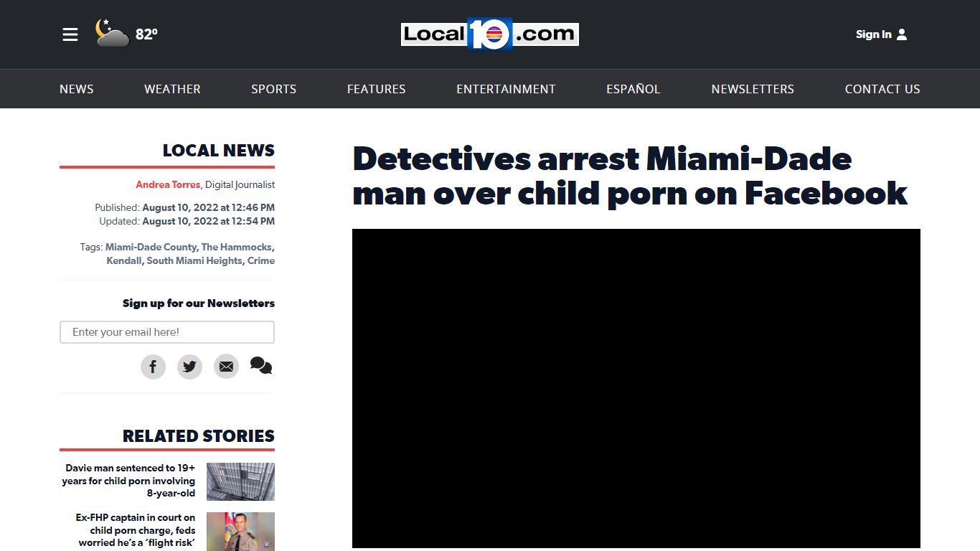Viewport: 980px width, 551px height.
Task: Open the Miami-Dade County tag
Action: pos(151,247)
